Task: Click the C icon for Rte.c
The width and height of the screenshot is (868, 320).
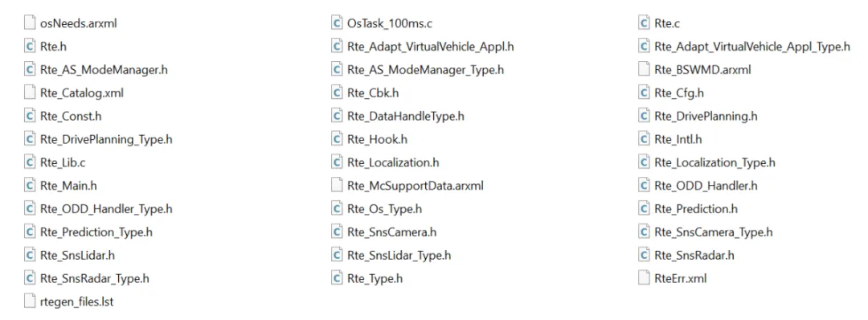Action: point(643,23)
